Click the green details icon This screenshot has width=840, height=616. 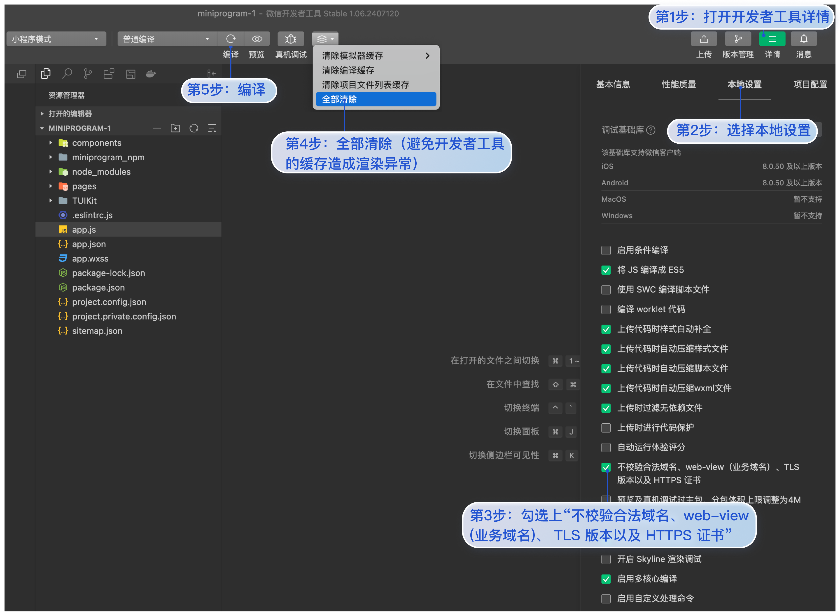click(772, 39)
